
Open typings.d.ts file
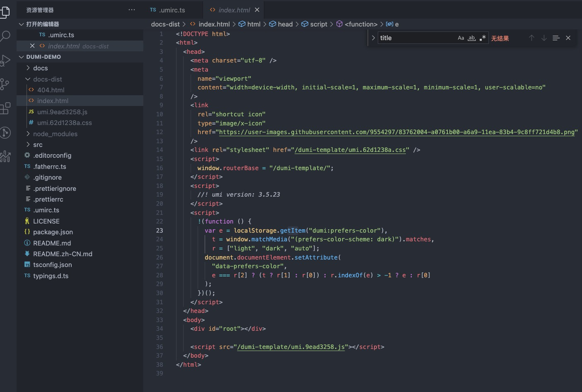tap(80, 276)
